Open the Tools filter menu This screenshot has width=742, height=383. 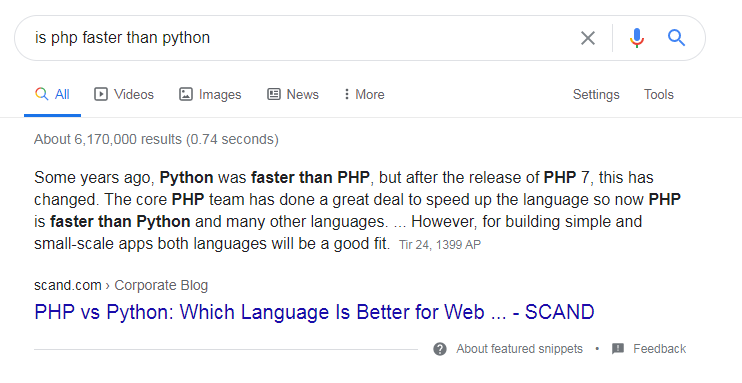[658, 94]
